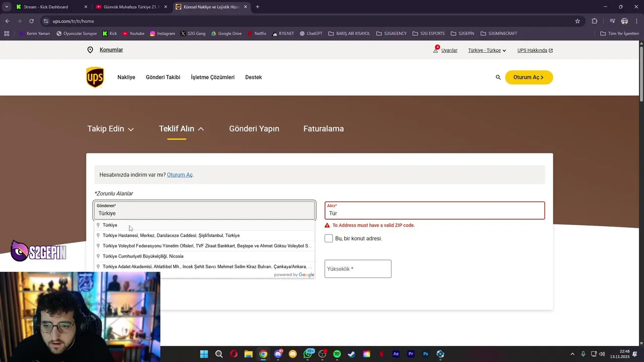This screenshot has width=644, height=362.
Task: Open the site search magnifier icon
Action: [498, 77]
